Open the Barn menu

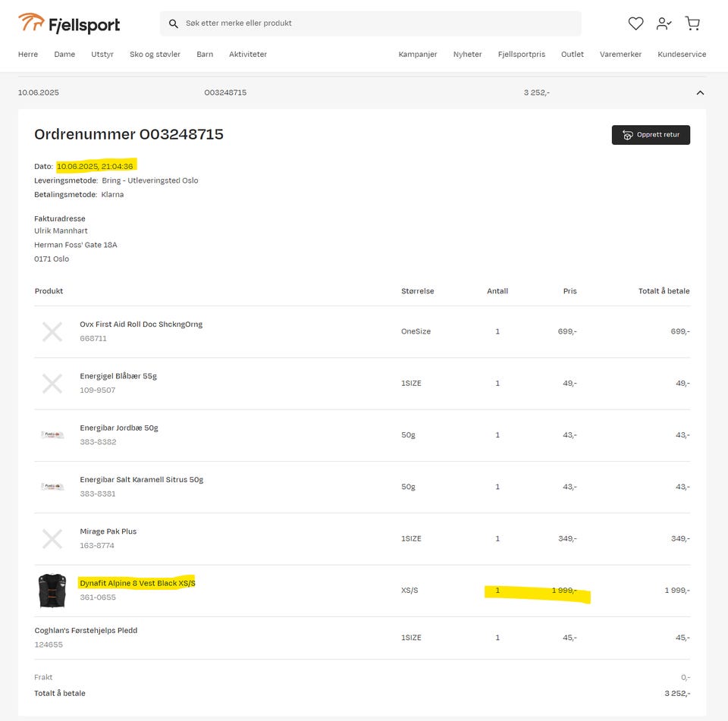205,55
